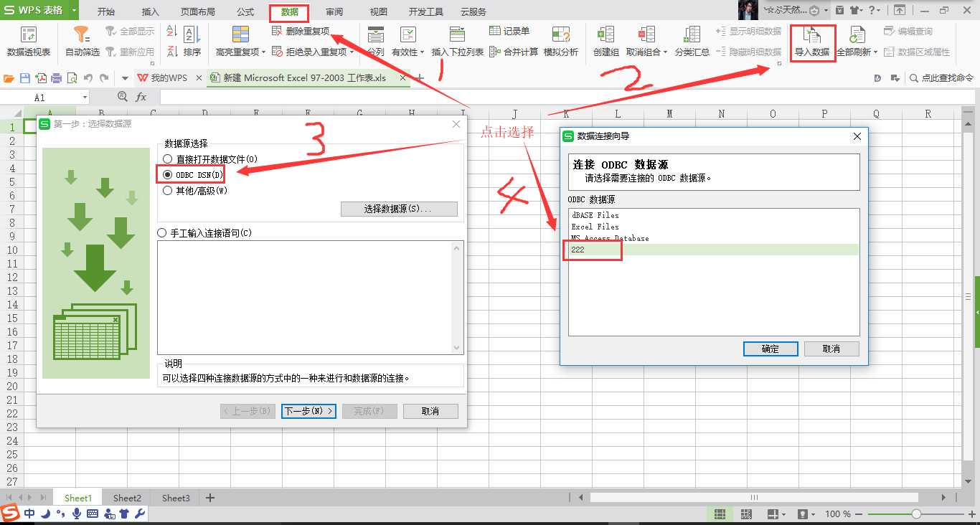Open file with quick toolbar folder icon

coord(9,77)
